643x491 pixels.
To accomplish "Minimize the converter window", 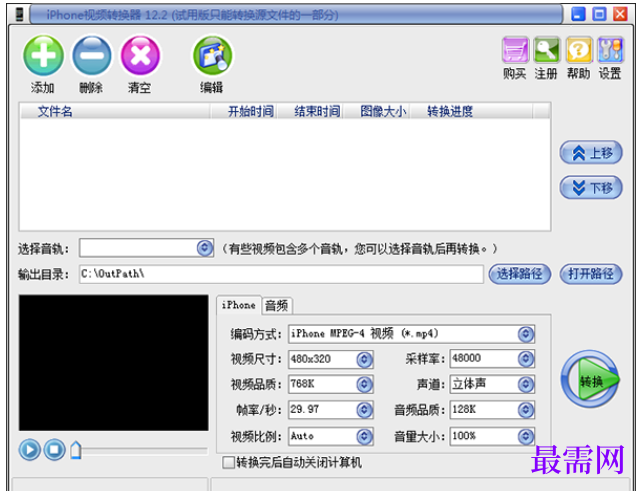I will 578,14.
